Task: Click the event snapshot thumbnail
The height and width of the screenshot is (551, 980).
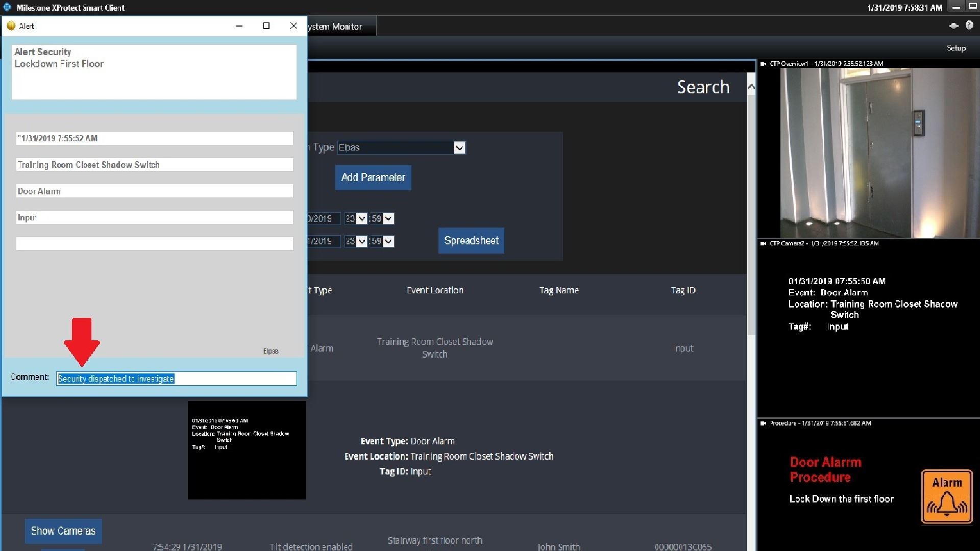Action: 247,450
